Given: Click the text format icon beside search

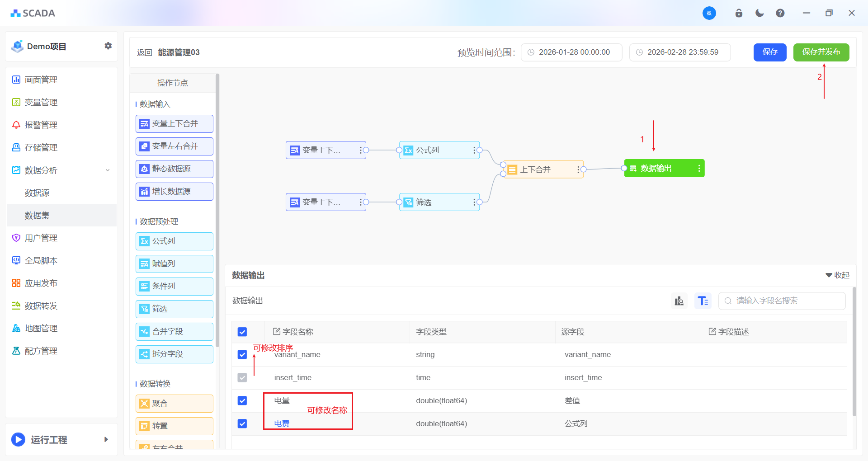Looking at the screenshot, I should (703, 301).
